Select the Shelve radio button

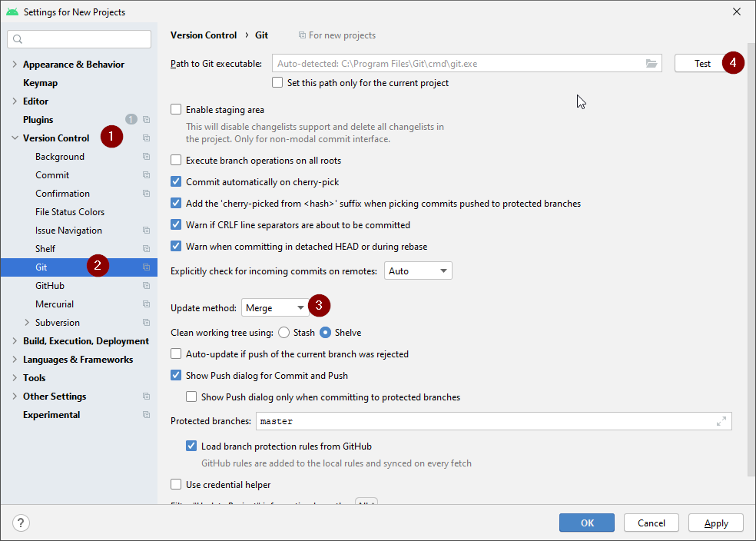326,333
